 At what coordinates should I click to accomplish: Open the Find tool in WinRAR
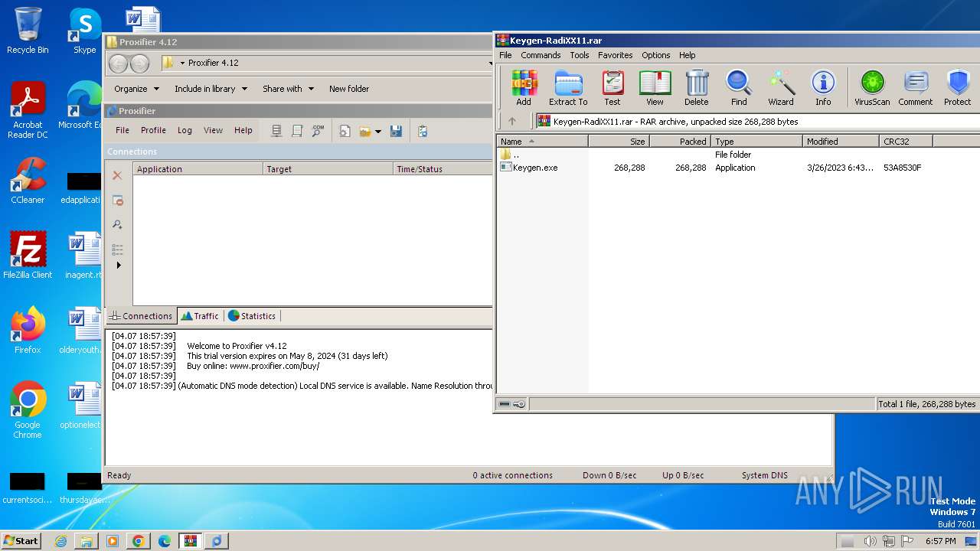click(x=739, y=88)
